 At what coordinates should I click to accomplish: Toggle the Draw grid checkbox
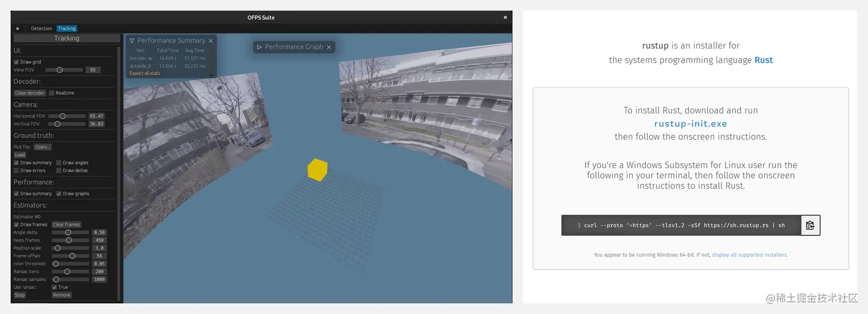(16, 62)
